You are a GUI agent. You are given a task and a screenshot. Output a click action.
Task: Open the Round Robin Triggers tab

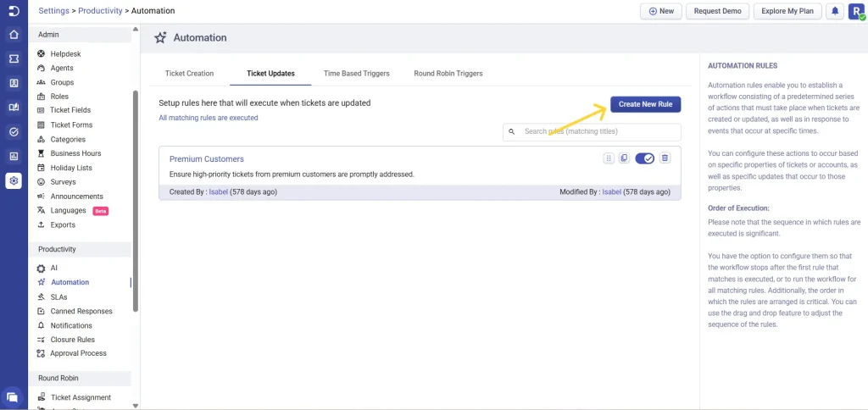[x=448, y=73]
